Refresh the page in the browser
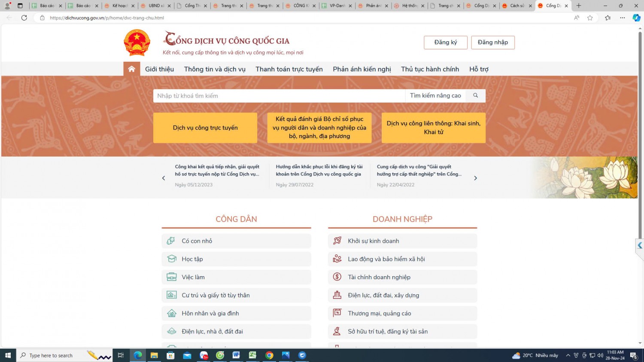 point(24,18)
